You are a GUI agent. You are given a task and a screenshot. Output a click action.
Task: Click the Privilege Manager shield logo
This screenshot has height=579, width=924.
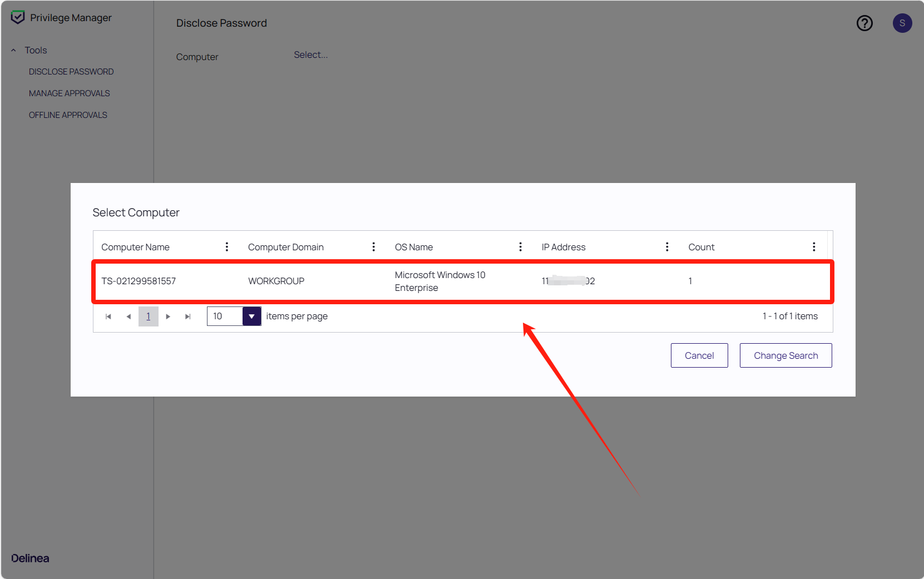18,18
